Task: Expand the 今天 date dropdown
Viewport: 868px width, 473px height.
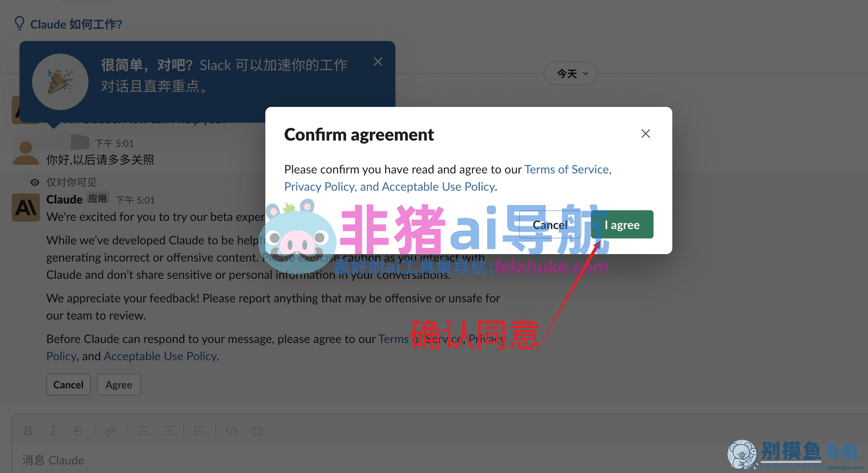Action: (x=571, y=74)
